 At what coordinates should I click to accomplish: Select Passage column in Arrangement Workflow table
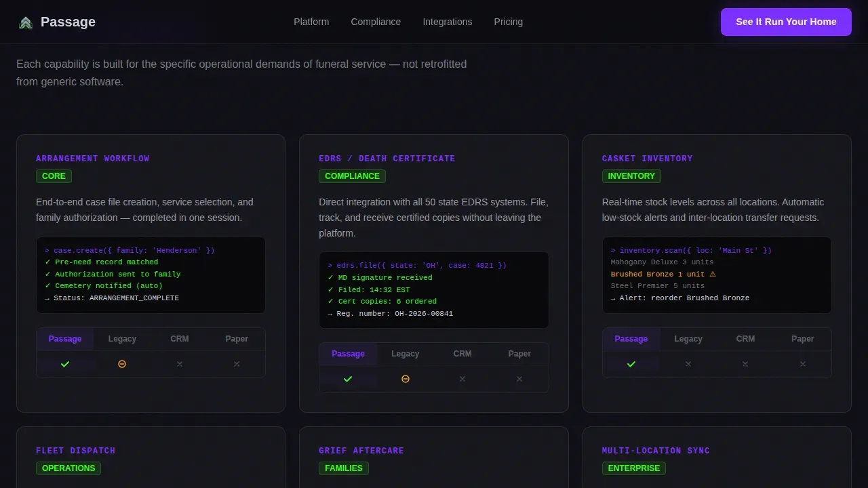(x=65, y=339)
